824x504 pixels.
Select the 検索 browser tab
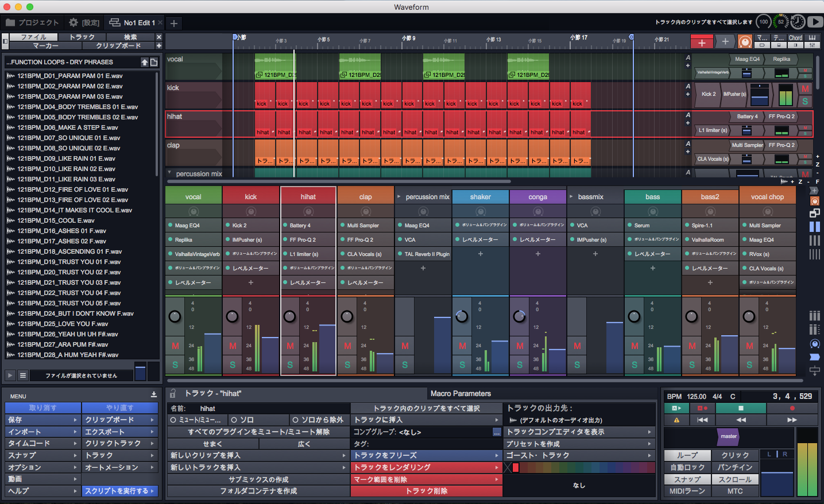(130, 37)
